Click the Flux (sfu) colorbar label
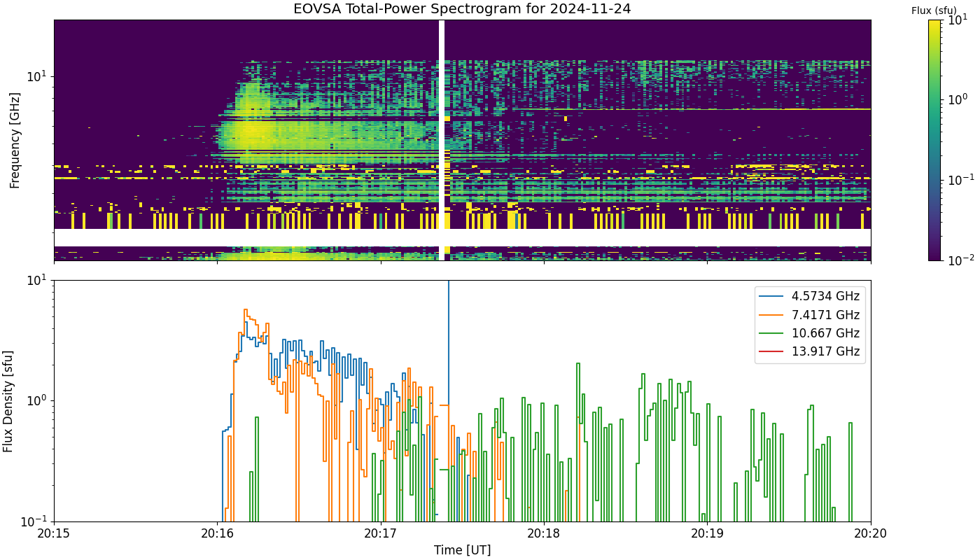This screenshot has height=560, width=980. click(934, 10)
